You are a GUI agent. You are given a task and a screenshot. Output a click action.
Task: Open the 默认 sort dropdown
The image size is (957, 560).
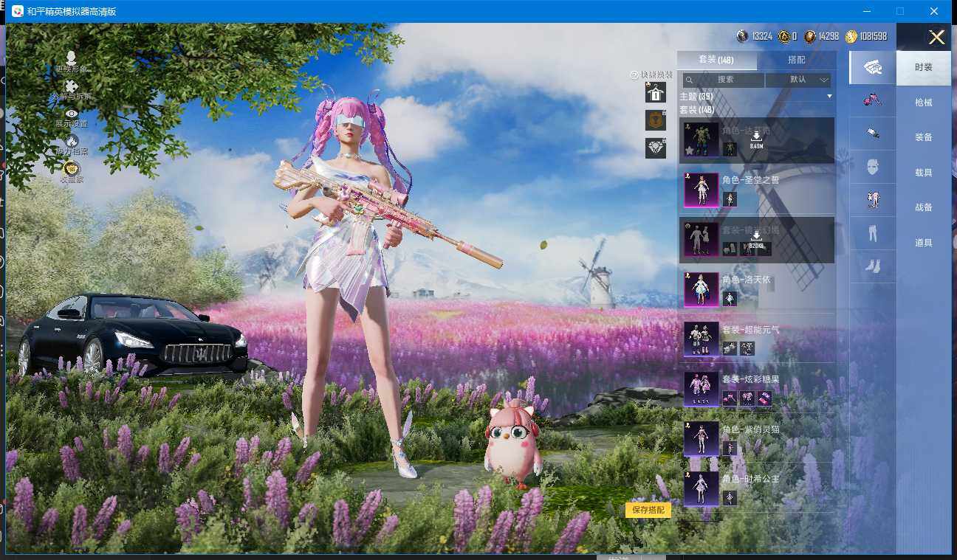coord(797,80)
